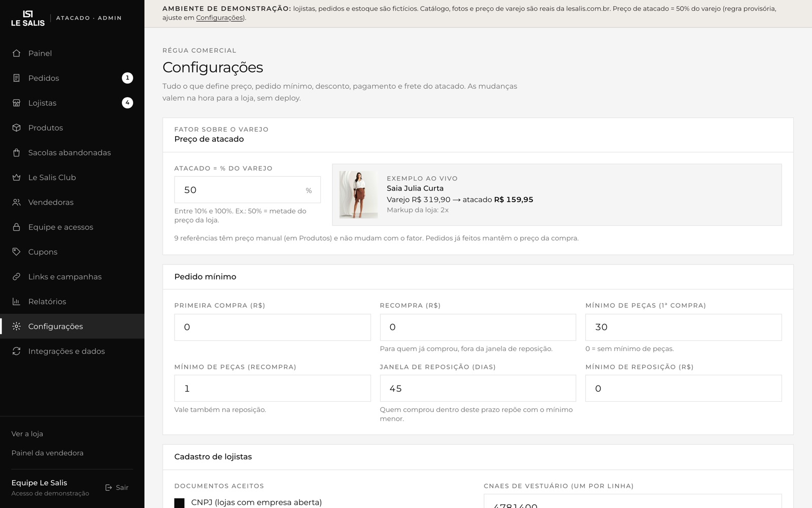
Task: Navigate to Links e campanhas
Action: [72, 277]
